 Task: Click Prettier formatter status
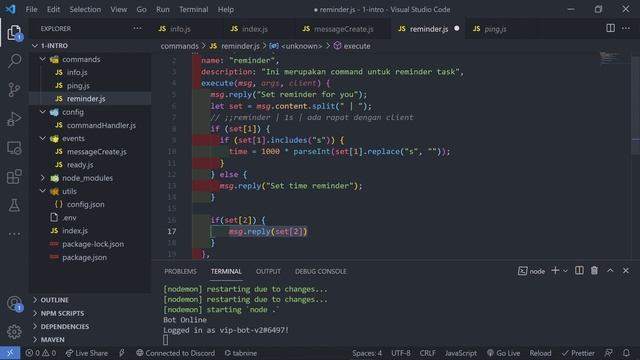[578, 353]
